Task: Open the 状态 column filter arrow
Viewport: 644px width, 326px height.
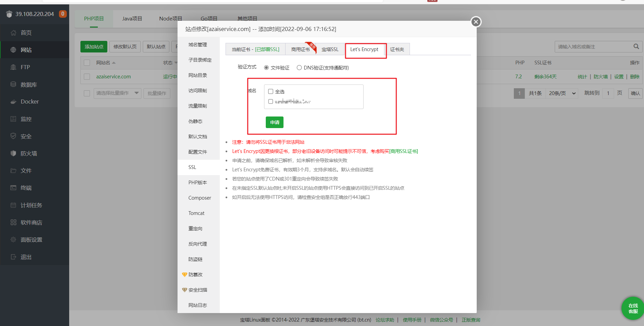Action: 176,63
